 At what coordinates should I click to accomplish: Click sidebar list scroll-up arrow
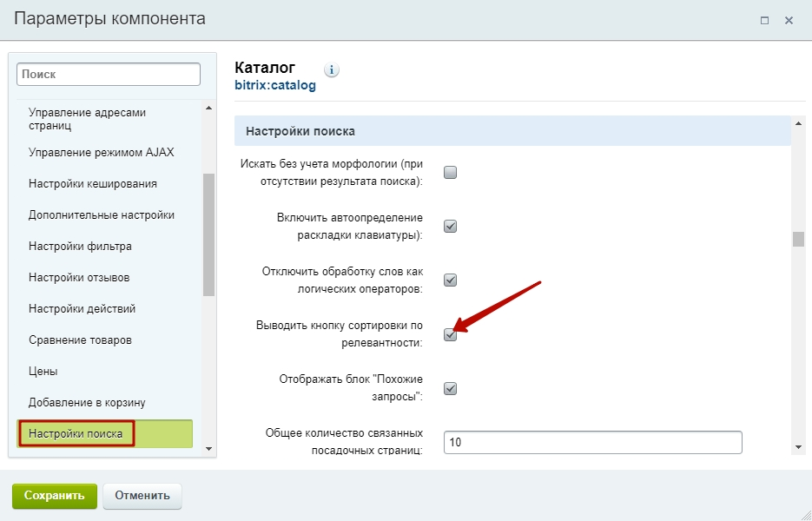[208, 109]
